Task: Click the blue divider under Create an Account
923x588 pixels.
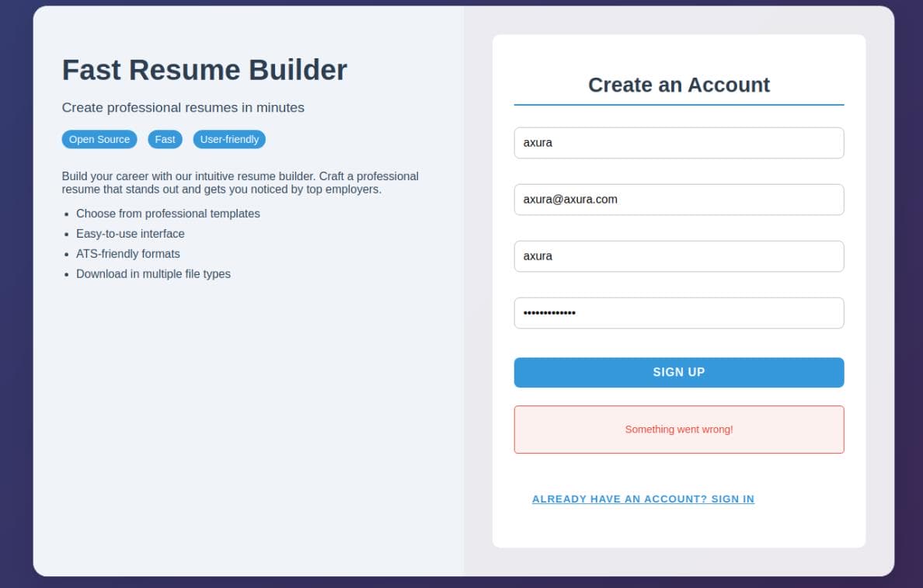Action: [679, 105]
